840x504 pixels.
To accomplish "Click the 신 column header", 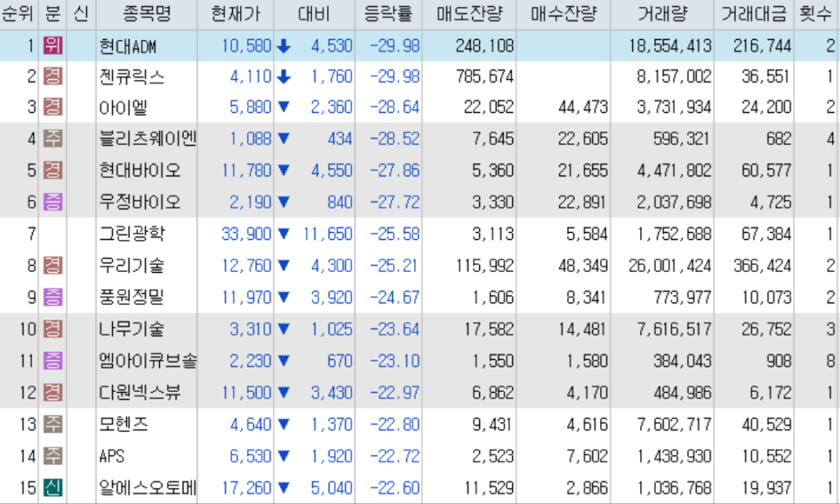I will (81, 14).
